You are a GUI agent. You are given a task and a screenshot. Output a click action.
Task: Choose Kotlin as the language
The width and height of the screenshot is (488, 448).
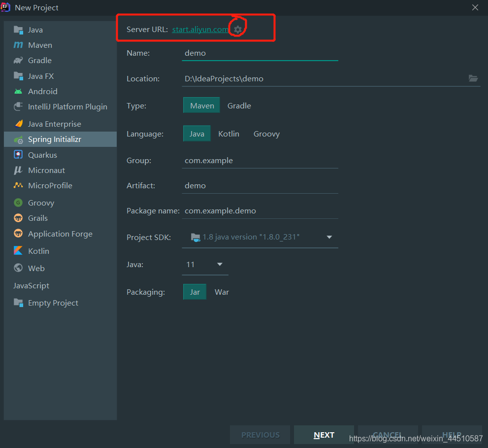tap(229, 134)
